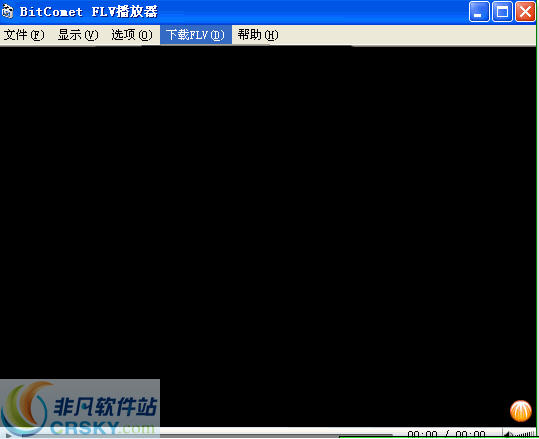The image size is (539, 439).
Task: Maximize the BitComet FLV player window
Action: tap(502, 12)
